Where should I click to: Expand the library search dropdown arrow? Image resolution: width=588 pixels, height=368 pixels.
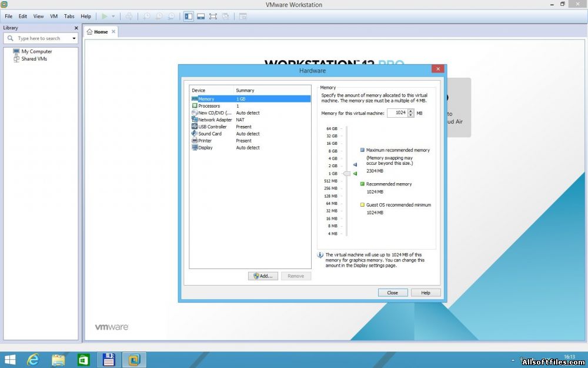pyautogui.click(x=74, y=39)
